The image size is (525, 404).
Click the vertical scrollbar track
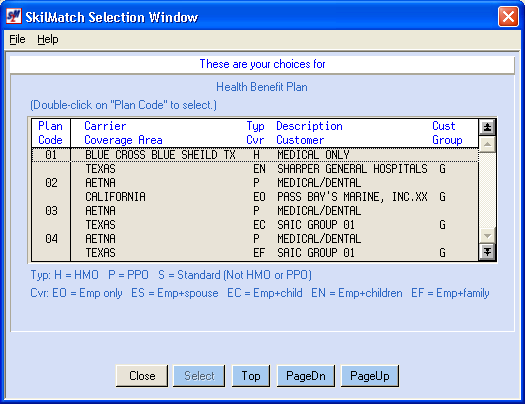tap(487, 190)
